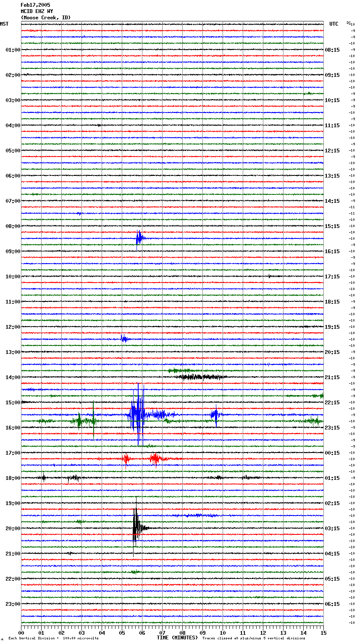Viewport: 357px width, 644px height.
Task: Click the minute 00 tick on x-axis
Action: click(21, 633)
